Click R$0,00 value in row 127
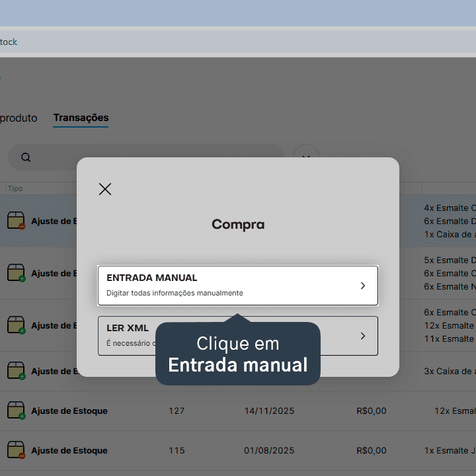 coord(372,411)
